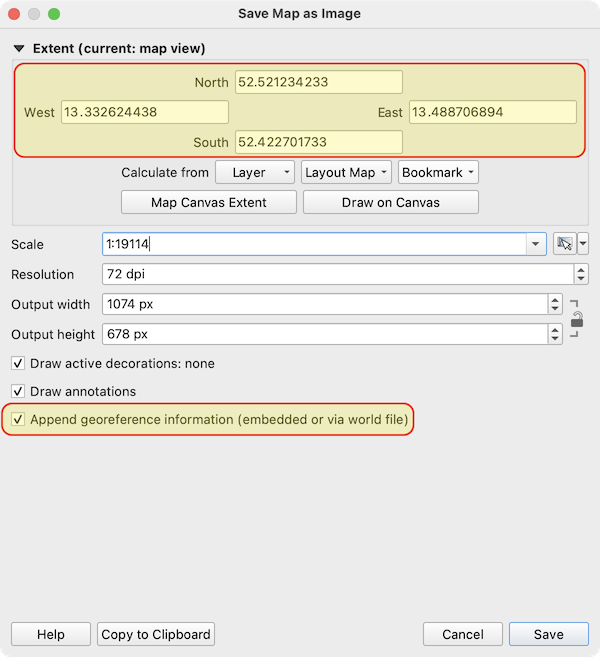Image resolution: width=600 pixels, height=657 pixels.
Task: Click the Resolution spinner arrows
Action: [x=581, y=274]
